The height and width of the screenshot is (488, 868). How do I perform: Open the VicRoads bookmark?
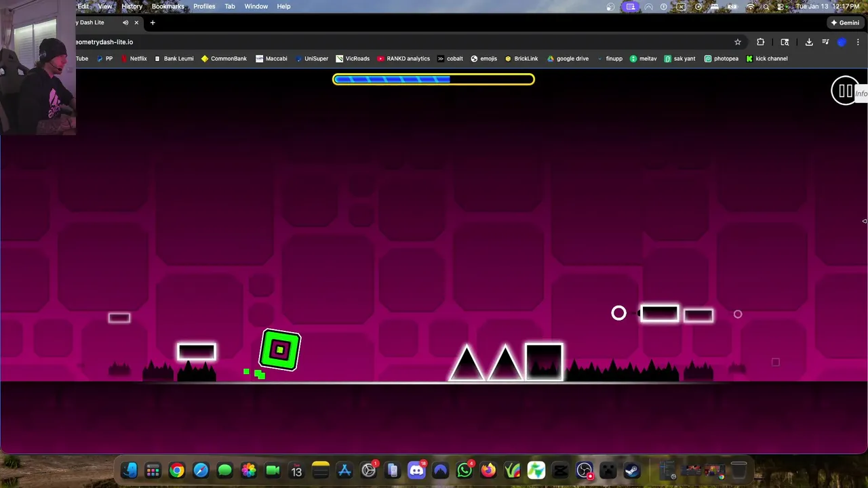(x=353, y=58)
